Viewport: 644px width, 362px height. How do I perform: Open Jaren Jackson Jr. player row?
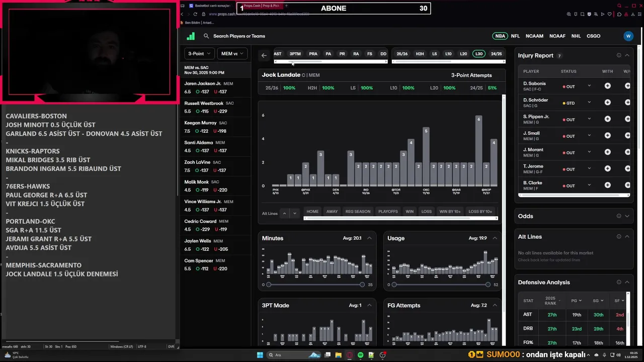[x=215, y=87]
